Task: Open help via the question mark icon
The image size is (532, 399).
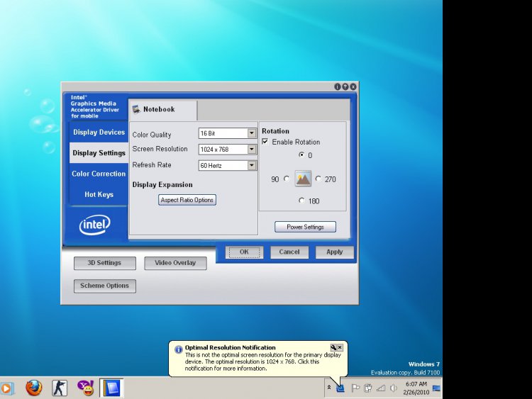Action: coord(345,86)
